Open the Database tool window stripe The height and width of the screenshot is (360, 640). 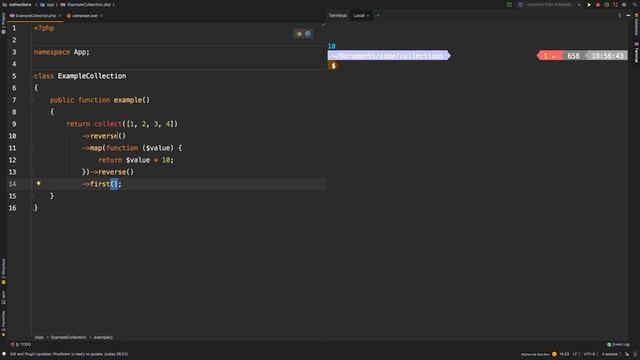(636, 24)
